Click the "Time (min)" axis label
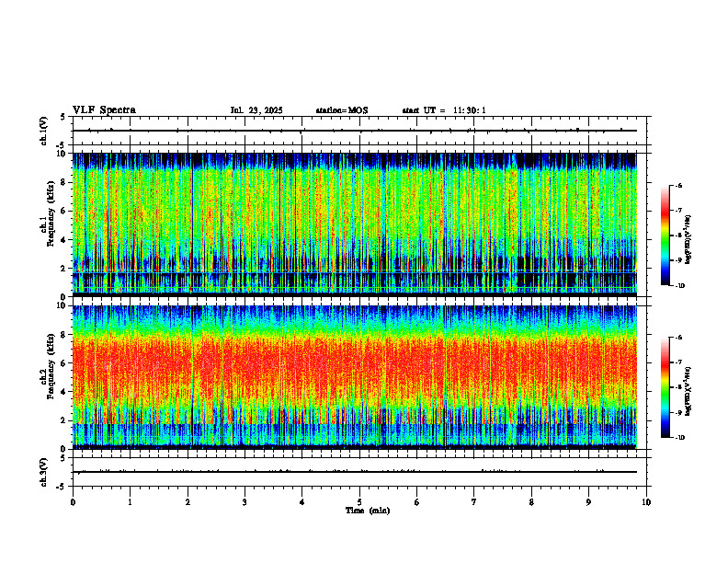 tap(368, 511)
